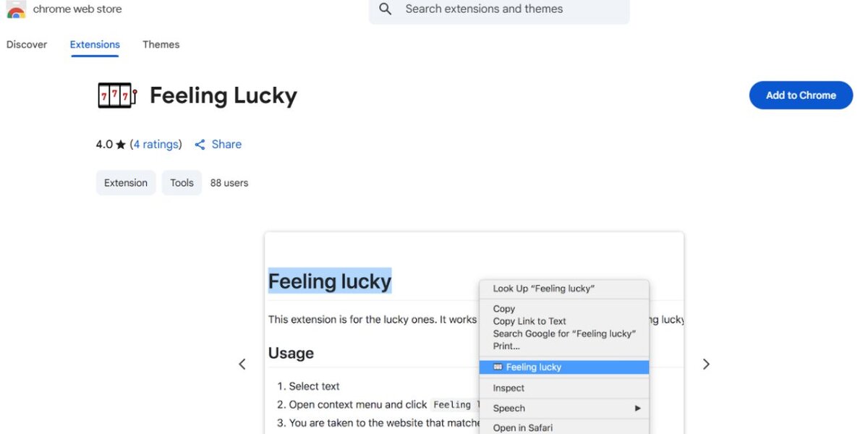Open the Discover tab
This screenshot has height=434, width=868.
click(x=26, y=44)
